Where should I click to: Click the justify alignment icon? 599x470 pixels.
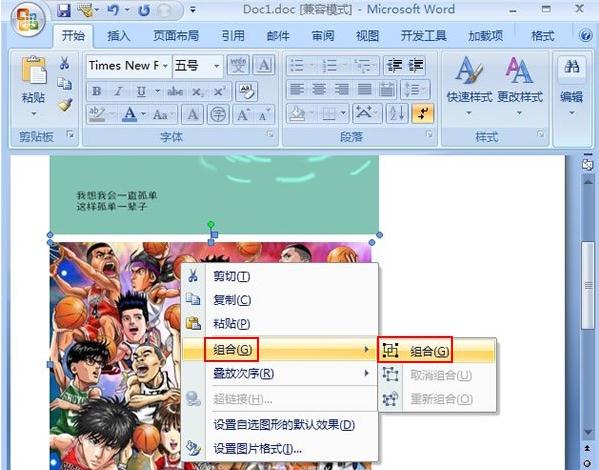(x=364, y=90)
